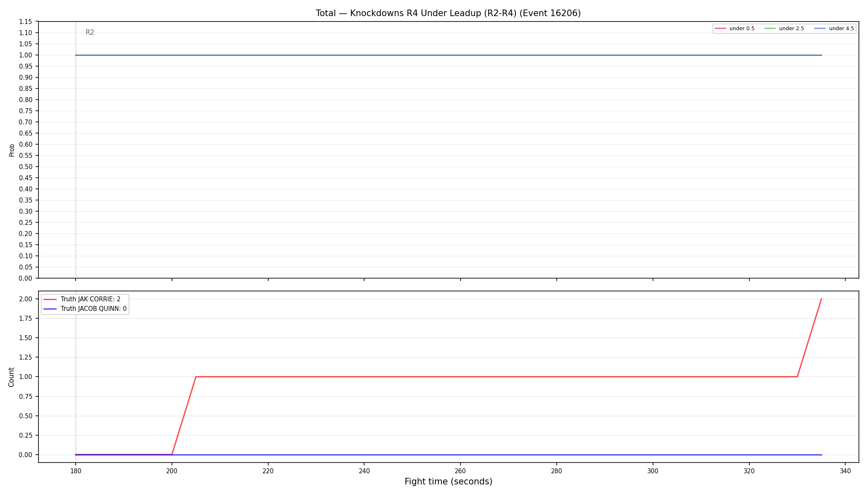Click the 'Count' y-axis label

pos(11,377)
